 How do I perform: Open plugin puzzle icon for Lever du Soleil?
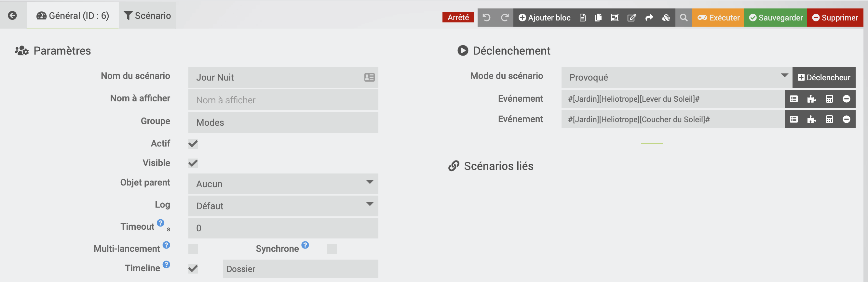(x=811, y=99)
